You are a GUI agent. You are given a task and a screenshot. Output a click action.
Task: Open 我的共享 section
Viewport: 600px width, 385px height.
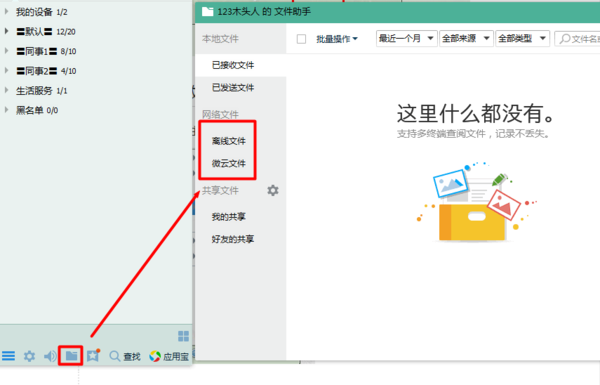point(228,217)
